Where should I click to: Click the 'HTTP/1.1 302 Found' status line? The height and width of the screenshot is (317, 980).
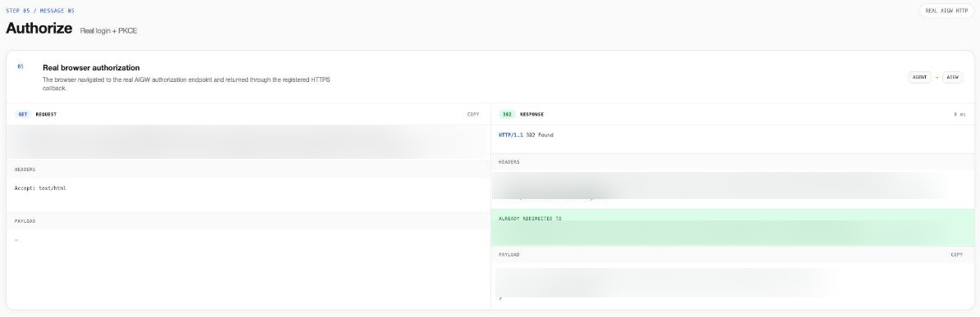526,135
